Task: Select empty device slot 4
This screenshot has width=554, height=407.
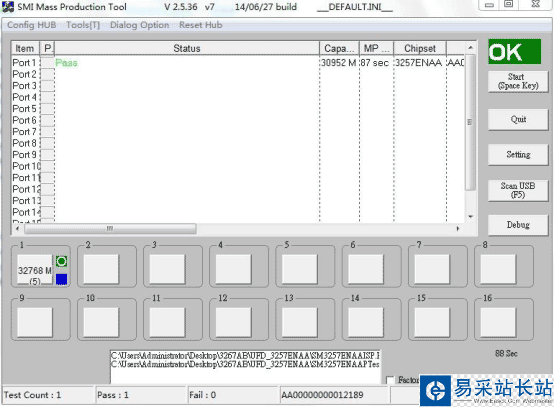Action: point(234,270)
